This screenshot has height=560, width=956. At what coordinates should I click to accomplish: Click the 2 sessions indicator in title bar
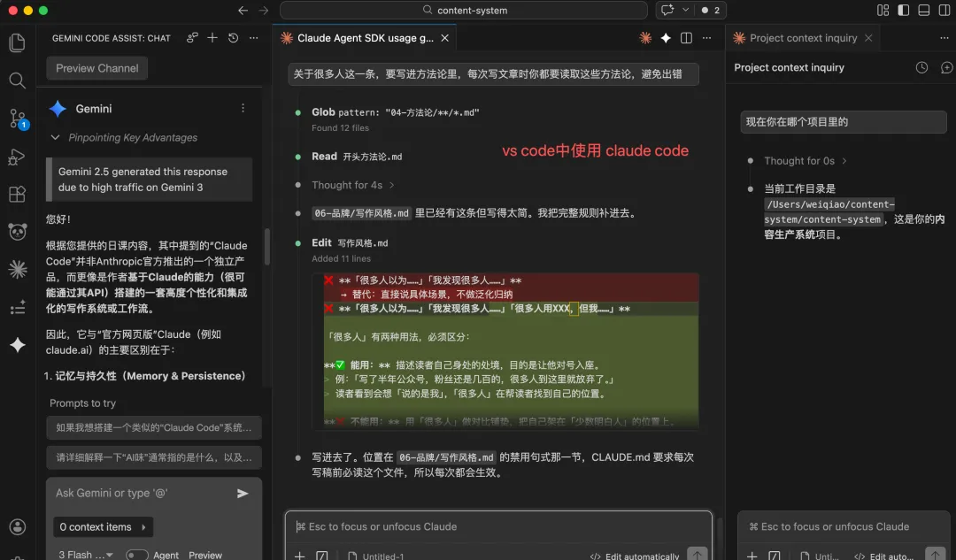[710, 10]
